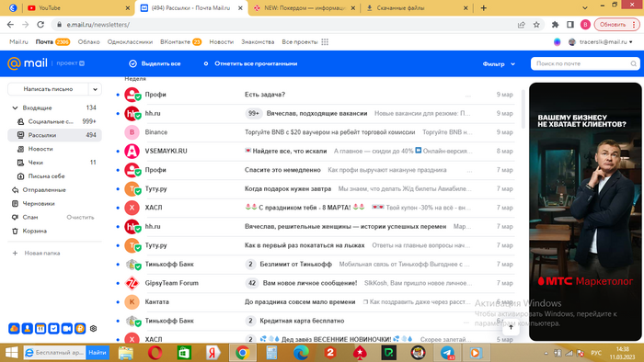The image size is (644, 362).
Task: Expand thread count for 'Безлимит от Тинькофф'
Action: pos(250,264)
